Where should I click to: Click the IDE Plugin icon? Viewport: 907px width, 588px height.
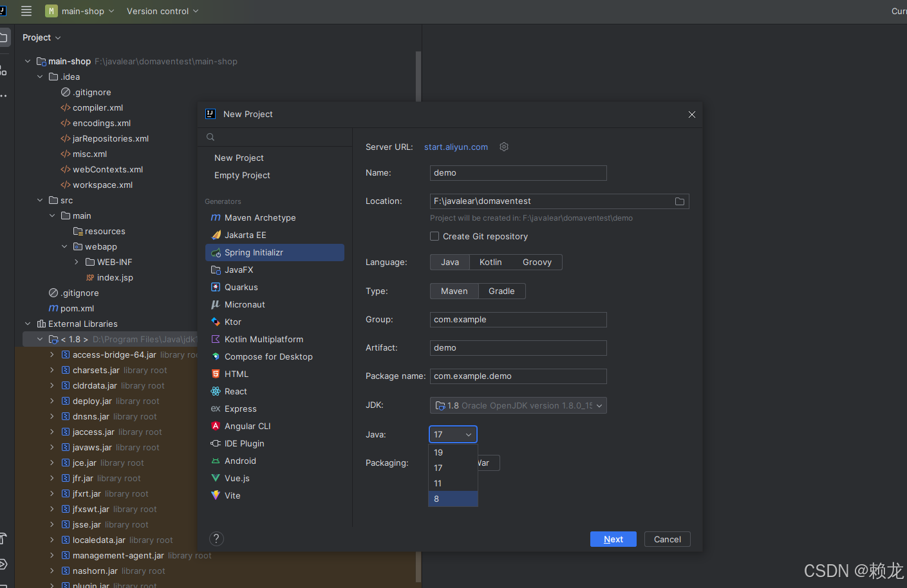click(216, 444)
